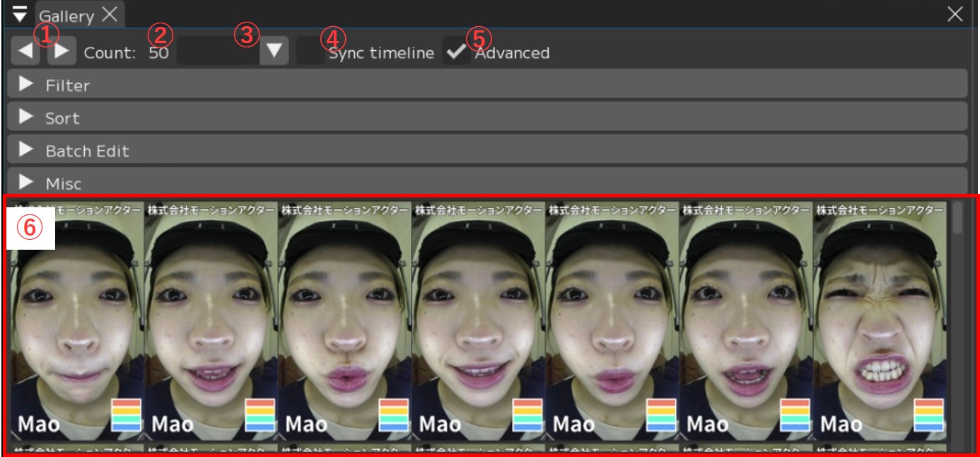Click the empty field next to Count 50
The height and width of the screenshot is (457, 980).
click(x=217, y=52)
